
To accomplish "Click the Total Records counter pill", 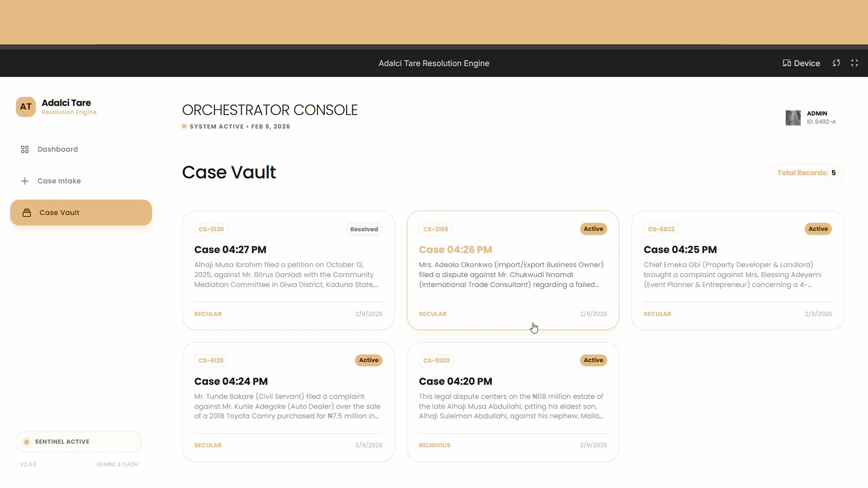I will 806,173.
